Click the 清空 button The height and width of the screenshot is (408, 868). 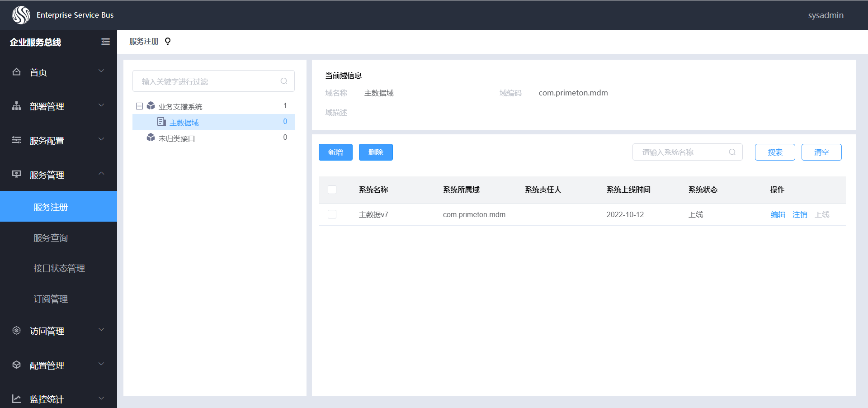pos(821,152)
